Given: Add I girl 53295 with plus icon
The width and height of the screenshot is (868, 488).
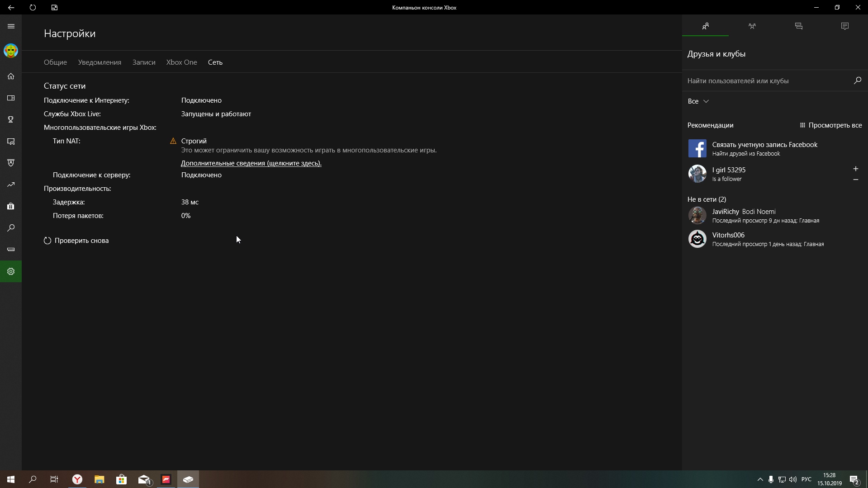Looking at the screenshot, I should click(x=855, y=169).
